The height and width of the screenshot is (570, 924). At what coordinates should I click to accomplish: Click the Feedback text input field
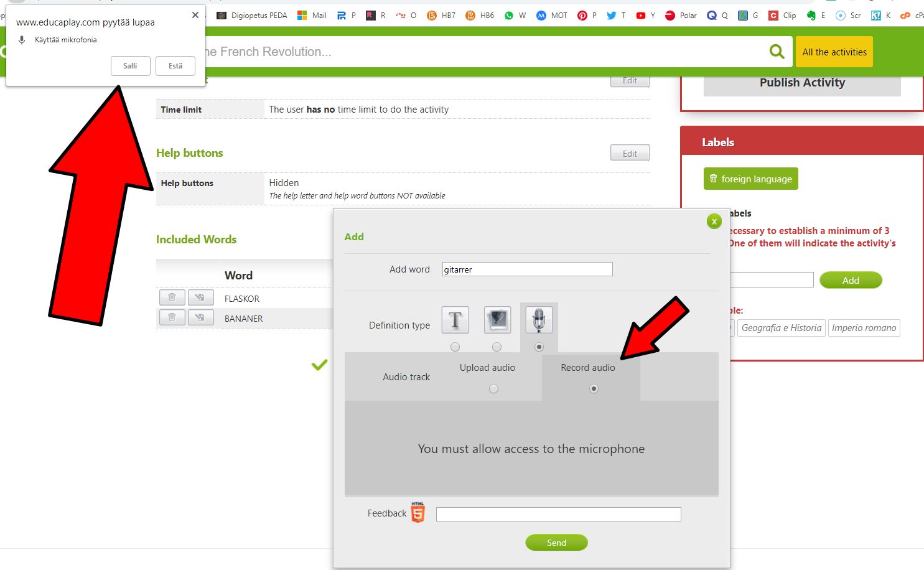tap(558, 514)
